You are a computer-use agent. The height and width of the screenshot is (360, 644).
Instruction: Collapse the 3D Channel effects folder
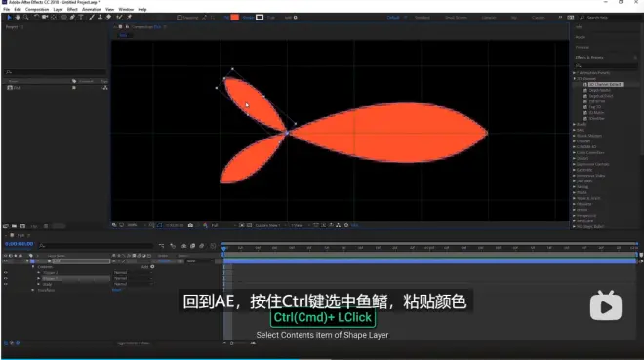575,78
